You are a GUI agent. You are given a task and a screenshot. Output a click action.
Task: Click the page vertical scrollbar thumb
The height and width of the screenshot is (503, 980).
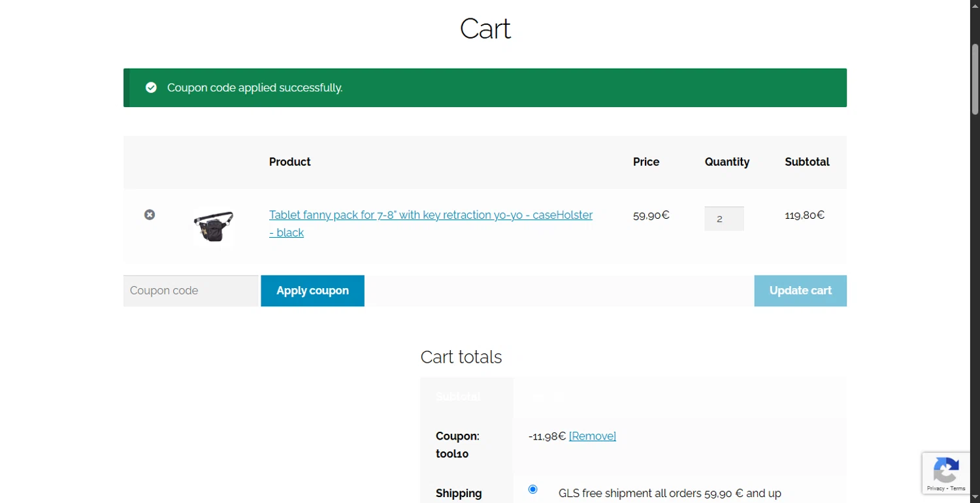975,79
